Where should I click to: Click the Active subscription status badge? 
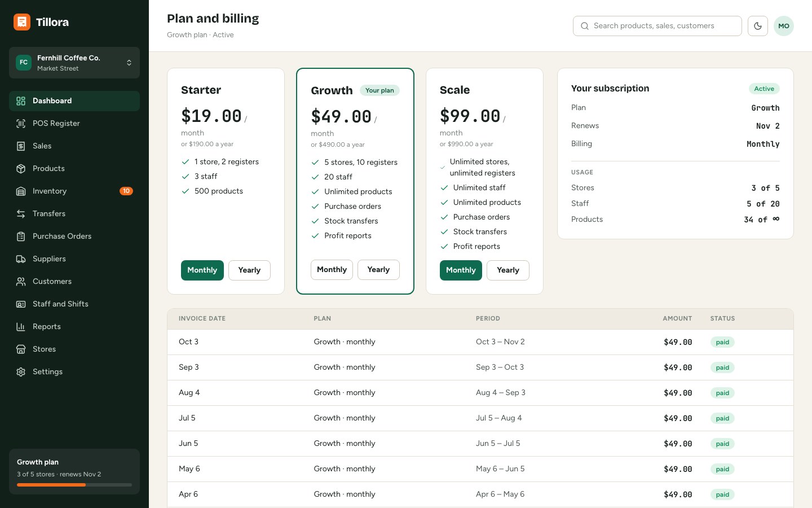pos(764,89)
